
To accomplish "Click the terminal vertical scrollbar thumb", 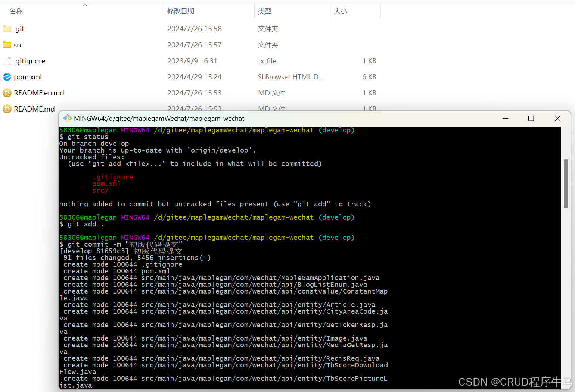I will (x=566, y=184).
